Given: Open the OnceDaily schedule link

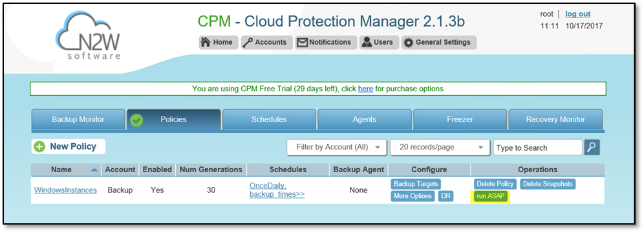Looking at the screenshot, I should click(268, 186).
